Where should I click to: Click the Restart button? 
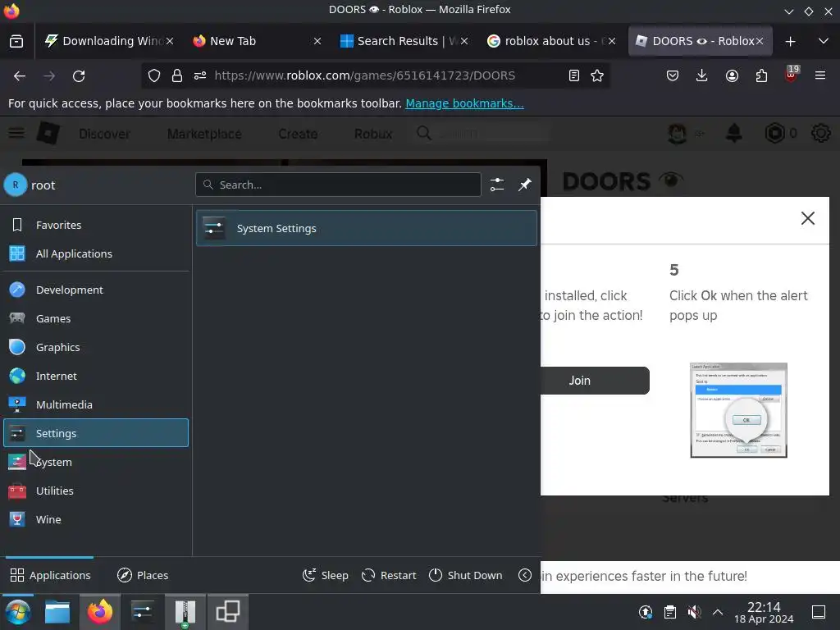click(389, 575)
